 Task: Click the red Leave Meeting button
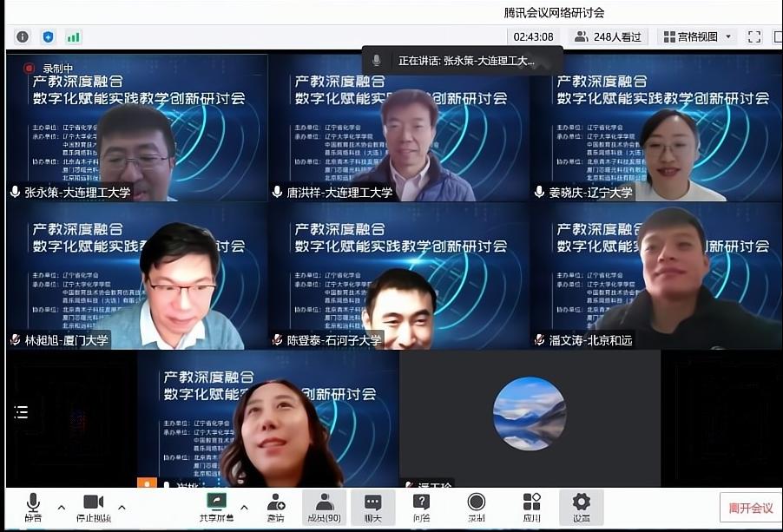point(750,508)
